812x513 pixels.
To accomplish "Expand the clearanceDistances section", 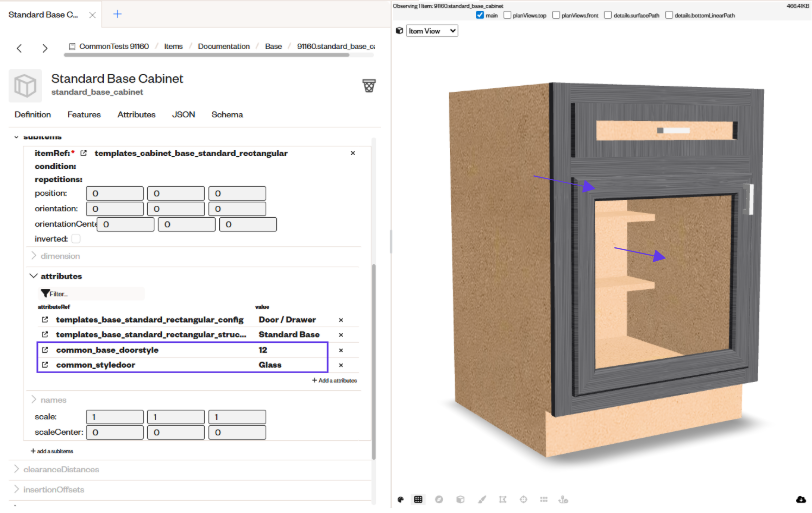I will tap(56, 470).
